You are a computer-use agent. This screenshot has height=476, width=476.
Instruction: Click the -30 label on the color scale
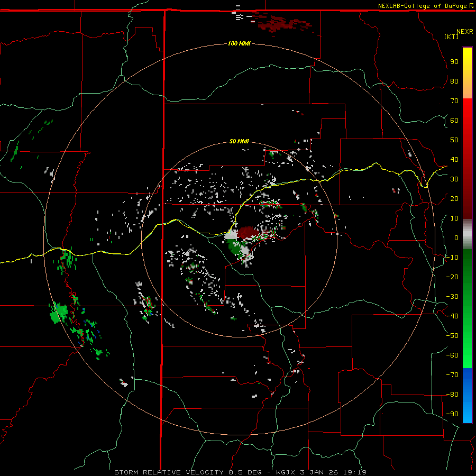click(452, 297)
